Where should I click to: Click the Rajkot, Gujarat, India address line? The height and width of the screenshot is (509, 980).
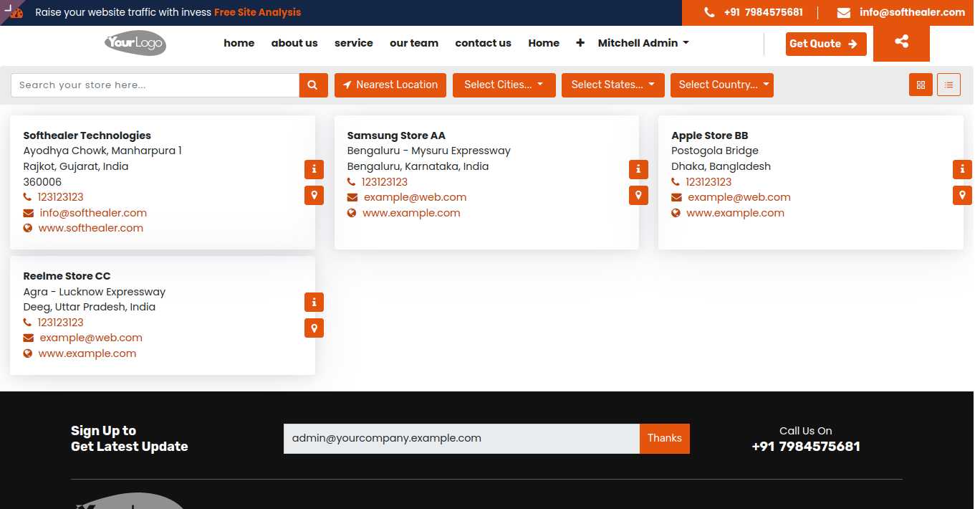(x=76, y=166)
